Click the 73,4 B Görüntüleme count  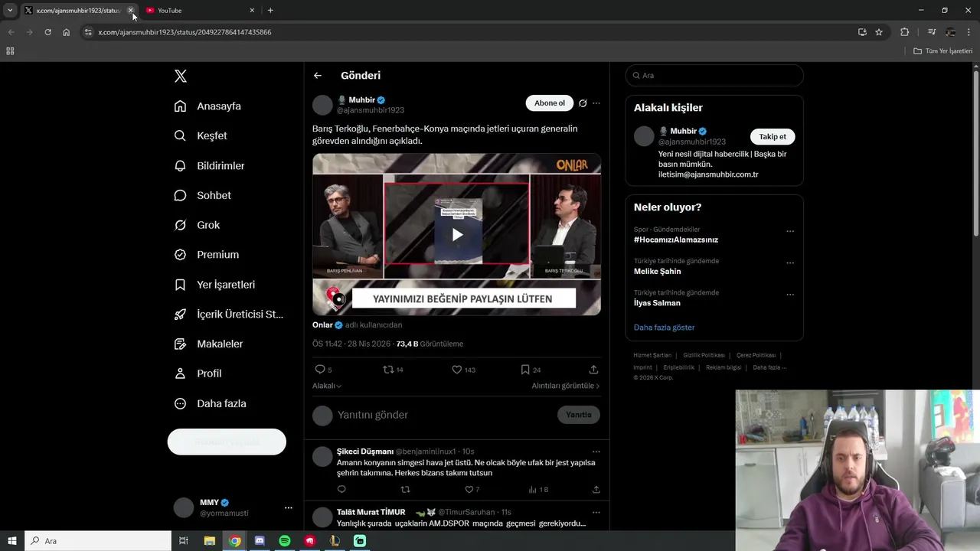430,344
